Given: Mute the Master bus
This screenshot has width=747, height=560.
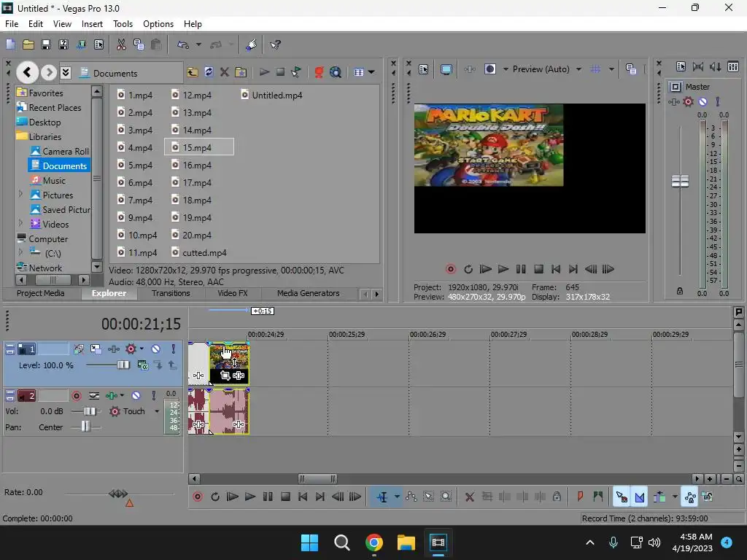Looking at the screenshot, I should coord(703,101).
